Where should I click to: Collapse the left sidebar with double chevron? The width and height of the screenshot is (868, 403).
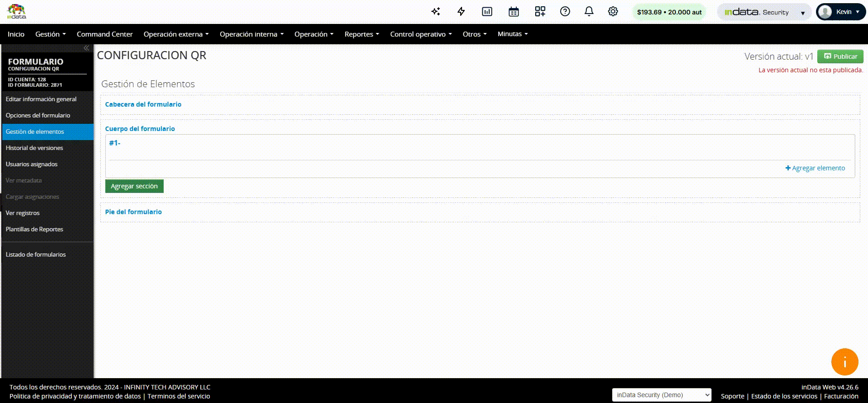(x=86, y=48)
